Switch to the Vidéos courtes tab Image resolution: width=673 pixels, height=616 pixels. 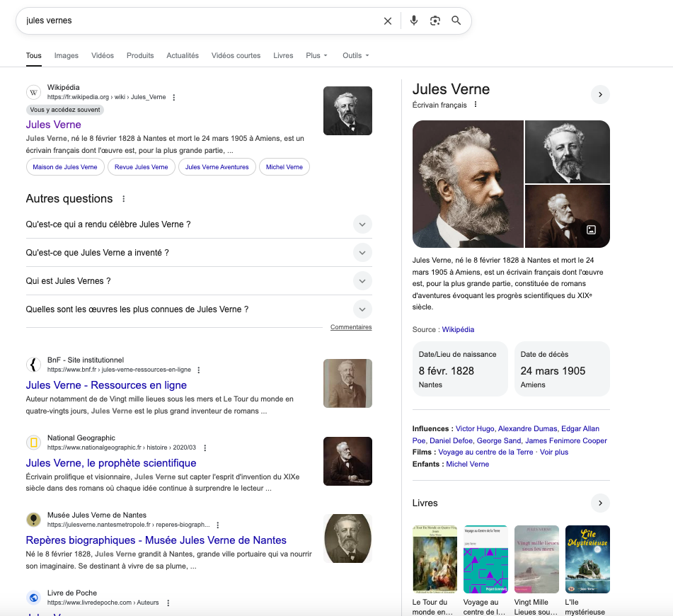pyautogui.click(x=236, y=55)
